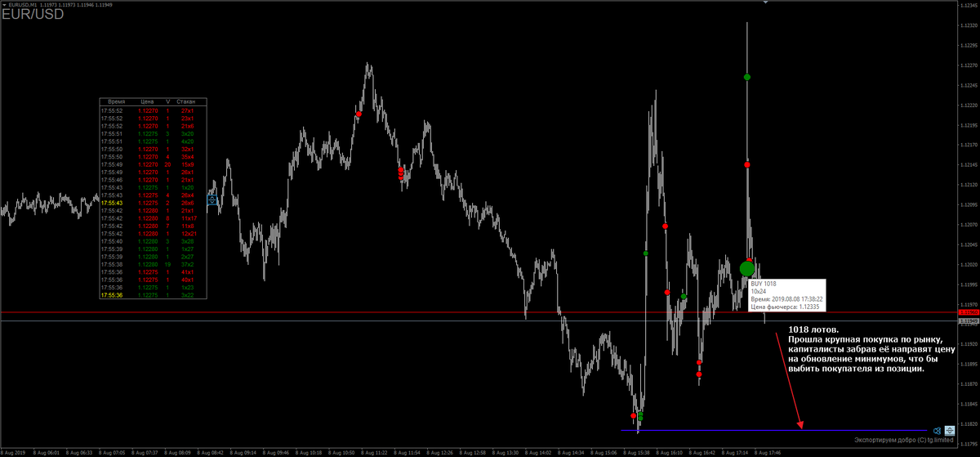
Task: Click the 1.12345 price at the top of the scale
Action: point(969,6)
